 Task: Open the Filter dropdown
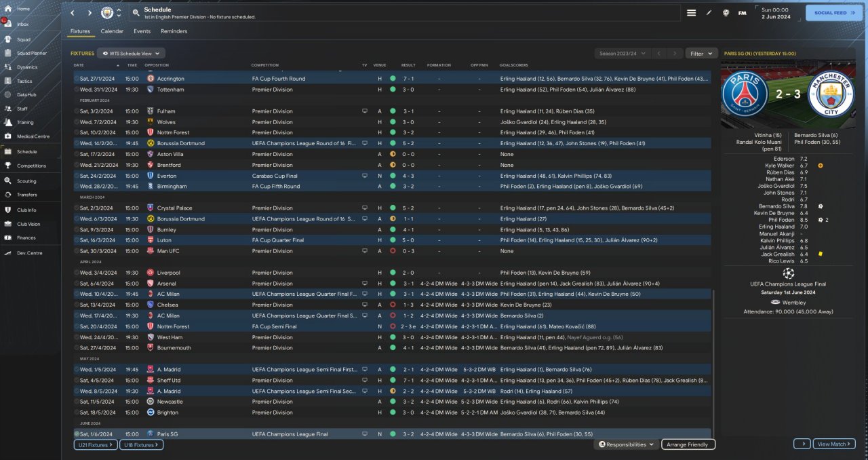click(701, 53)
